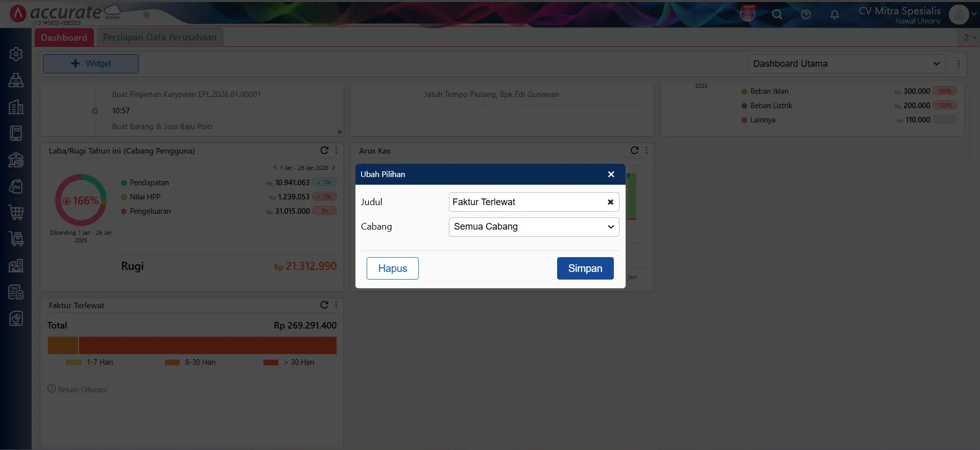Viewport: 980px width, 450px height.
Task: Open the help question mark icon
Action: coord(806,14)
